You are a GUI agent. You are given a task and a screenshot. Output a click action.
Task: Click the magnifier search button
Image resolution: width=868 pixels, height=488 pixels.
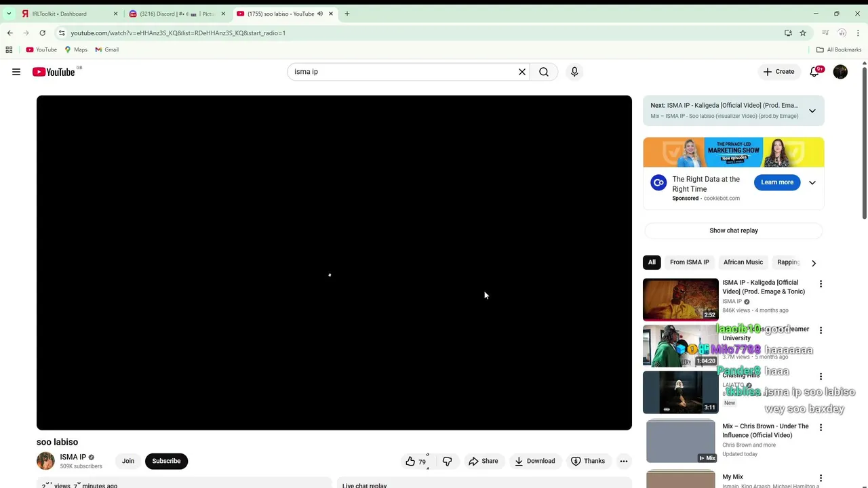pyautogui.click(x=544, y=72)
